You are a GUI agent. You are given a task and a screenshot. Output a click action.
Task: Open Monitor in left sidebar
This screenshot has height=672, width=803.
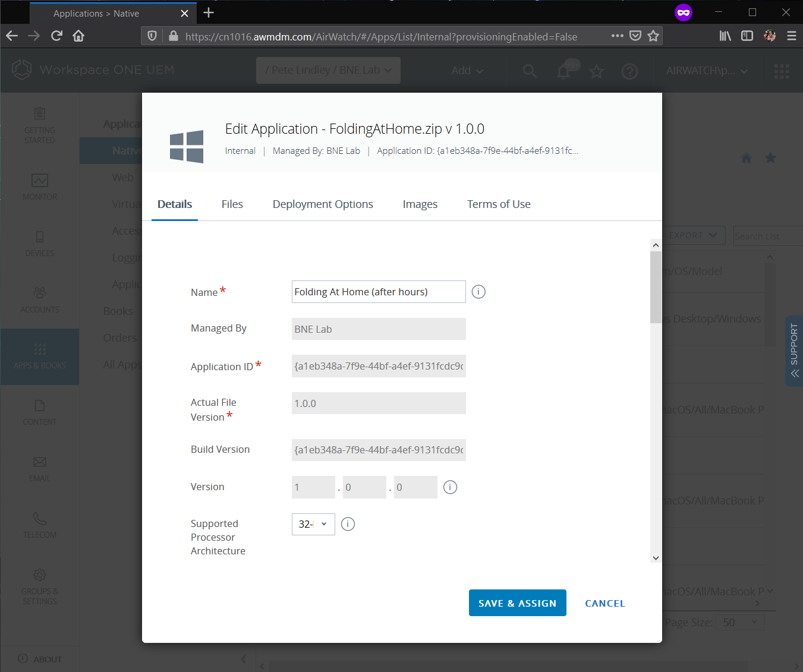40,187
